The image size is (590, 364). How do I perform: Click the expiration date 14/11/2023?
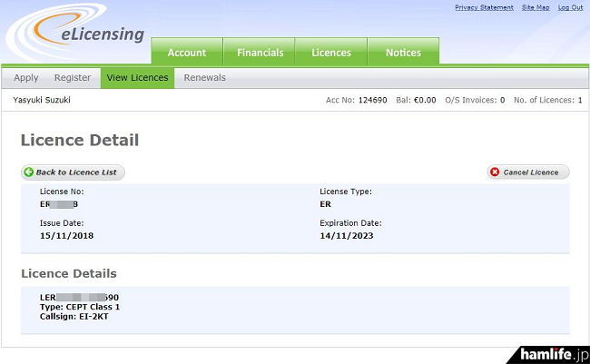coord(347,236)
